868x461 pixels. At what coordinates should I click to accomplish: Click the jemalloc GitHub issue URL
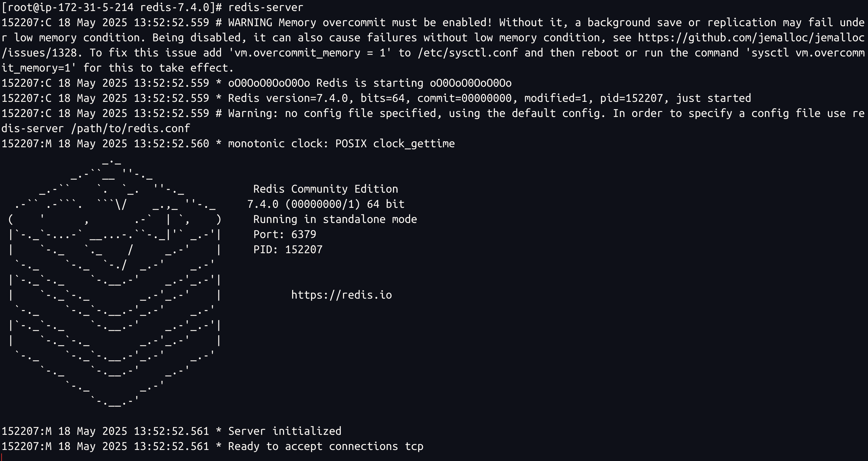(751, 38)
